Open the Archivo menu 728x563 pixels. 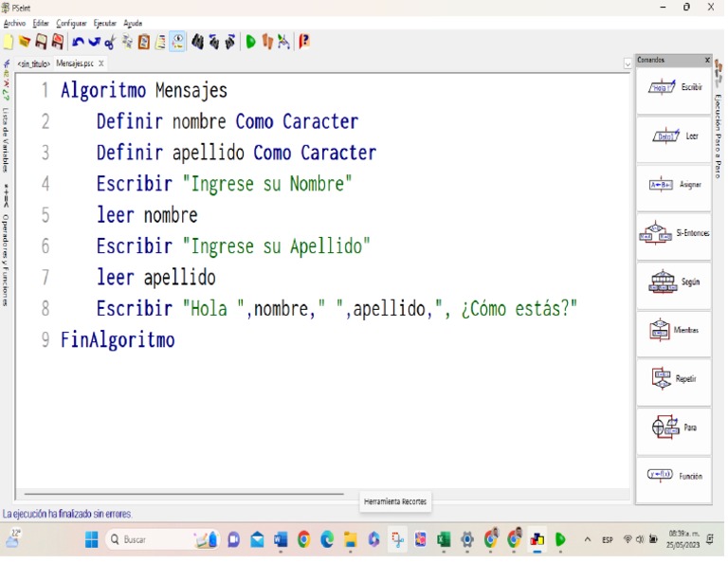pos(14,24)
